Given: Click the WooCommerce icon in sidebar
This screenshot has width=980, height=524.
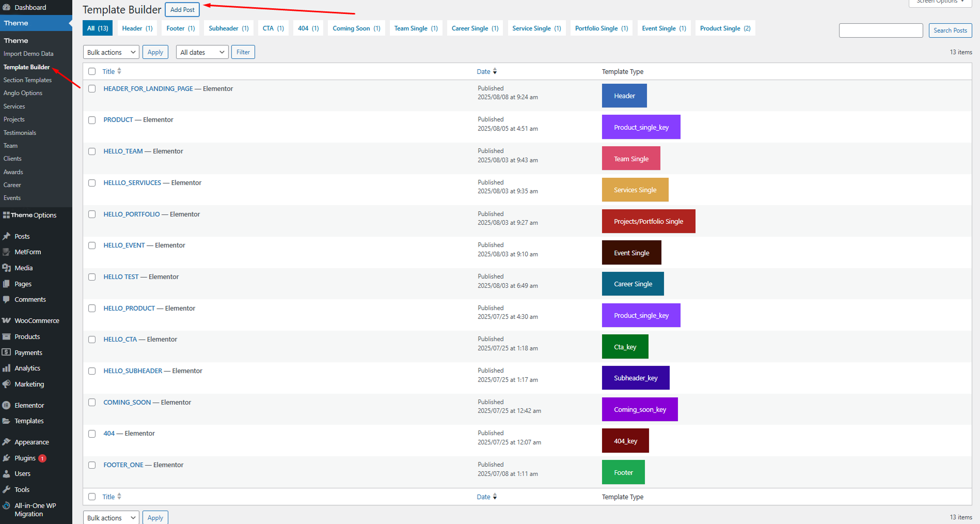Looking at the screenshot, I should coord(6,320).
